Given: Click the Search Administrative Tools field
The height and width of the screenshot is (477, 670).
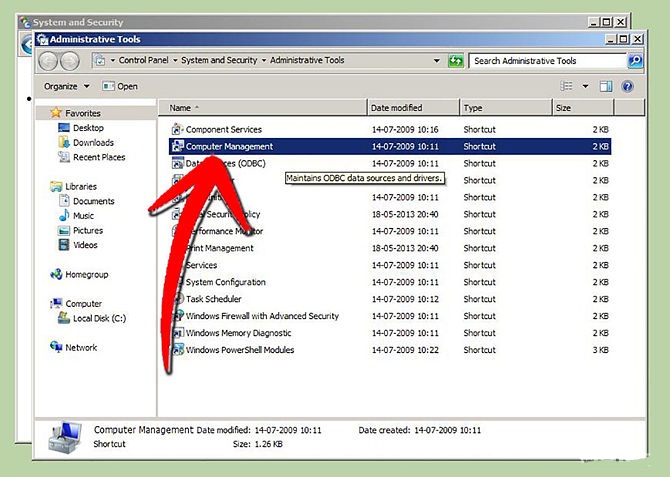Looking at the screenshot, I should click(x=547, y=61).
